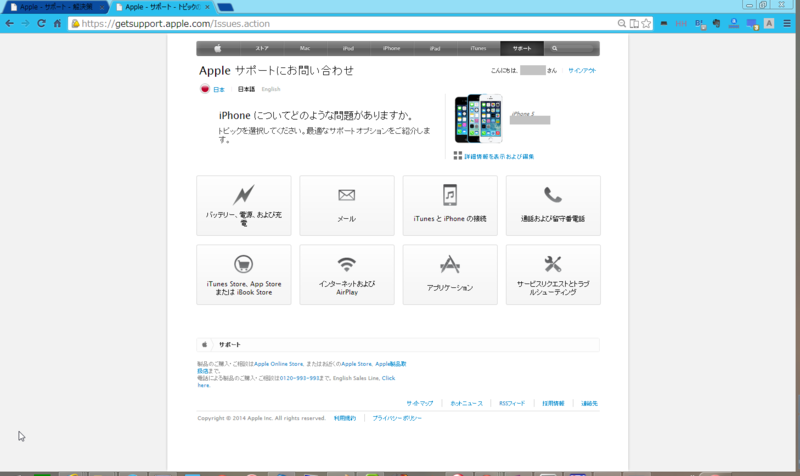Bookmark this page with the star icon
The height and width of the screenshot is (476, 800).
[x=646, y=23]
